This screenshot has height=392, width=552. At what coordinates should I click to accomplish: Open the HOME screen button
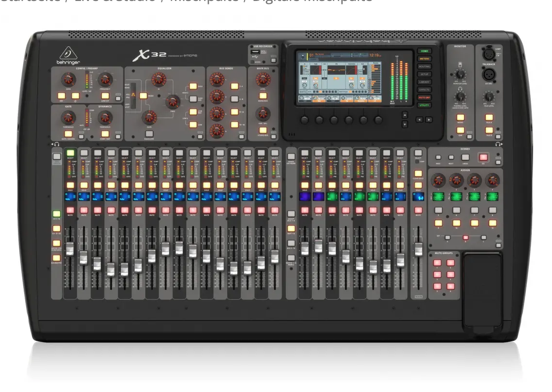424,51
